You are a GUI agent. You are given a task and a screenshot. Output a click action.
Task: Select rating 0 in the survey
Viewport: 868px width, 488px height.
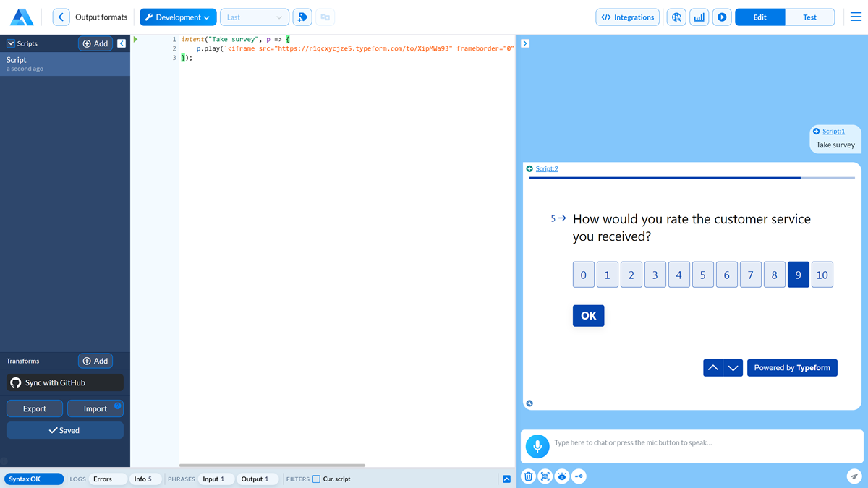(584, 275)
